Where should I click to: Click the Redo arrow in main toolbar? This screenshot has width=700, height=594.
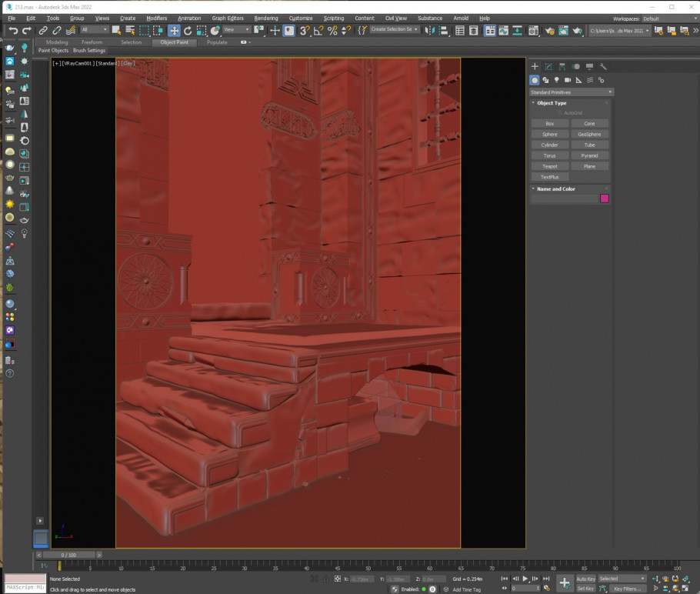click(x=27, y=30)
